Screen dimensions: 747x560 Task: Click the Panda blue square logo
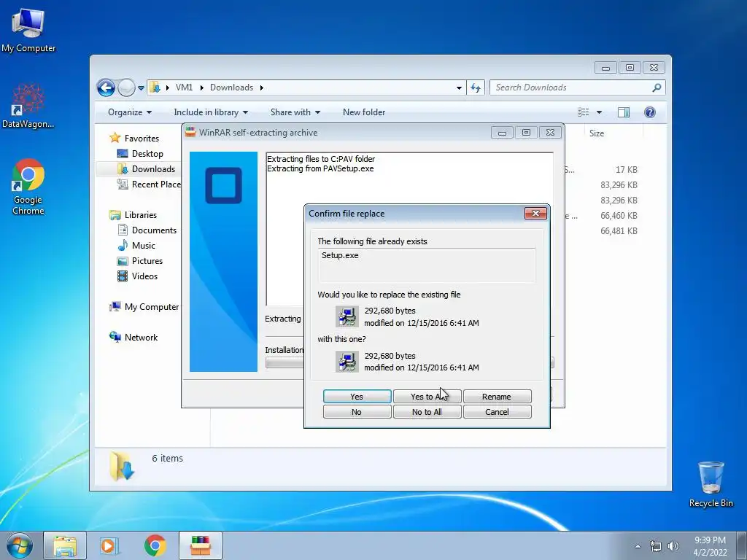223,185
